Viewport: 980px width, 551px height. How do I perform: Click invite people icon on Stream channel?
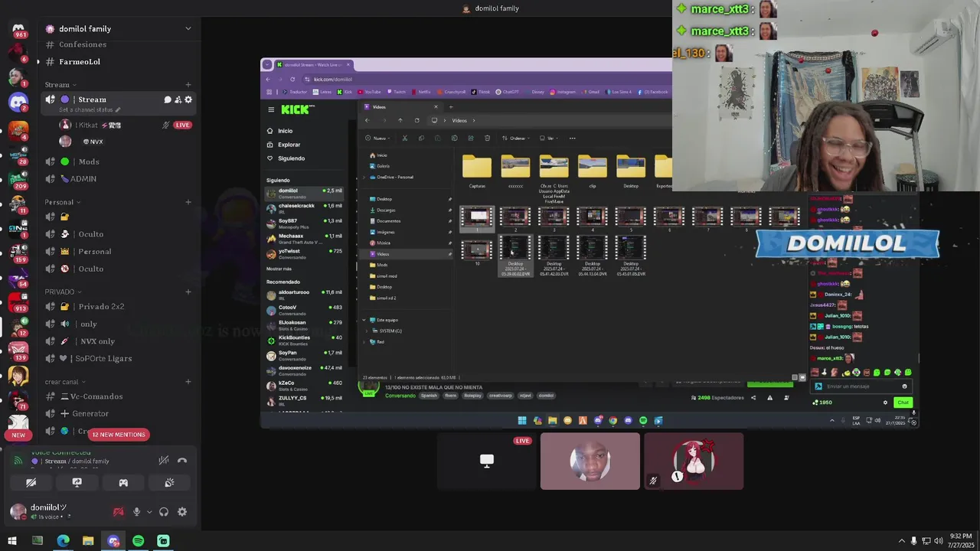click(178, 99)
